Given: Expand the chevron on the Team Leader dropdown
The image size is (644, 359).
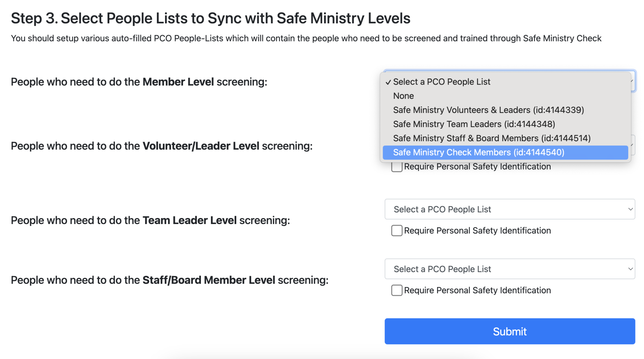Looking at the screenshot, I should (x=631, y=209).
